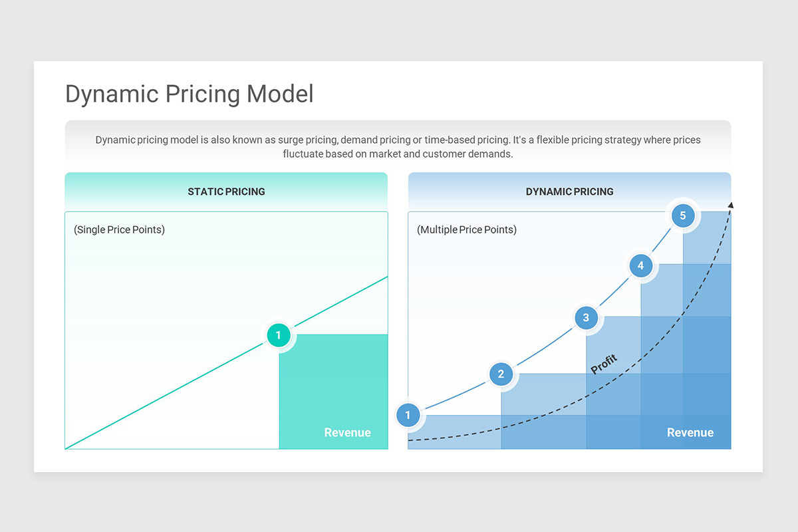
Task: Click the teal circle numbered 1
Action: (279, 335)
